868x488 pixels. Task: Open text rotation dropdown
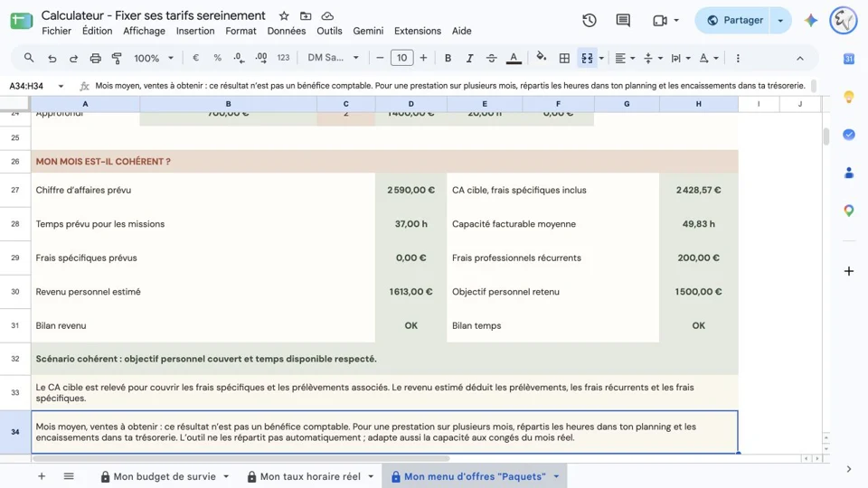(x=708, y=58)
